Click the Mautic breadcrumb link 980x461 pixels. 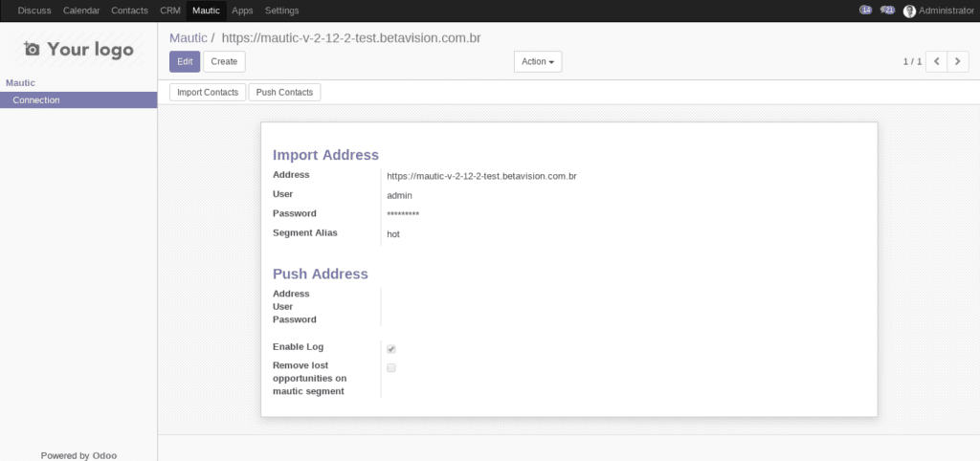[189, 38]
